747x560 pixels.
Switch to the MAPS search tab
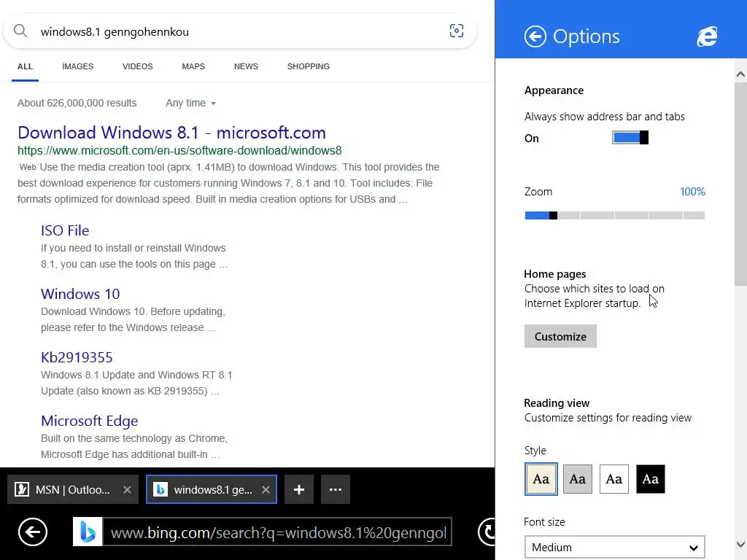(193, 66)
